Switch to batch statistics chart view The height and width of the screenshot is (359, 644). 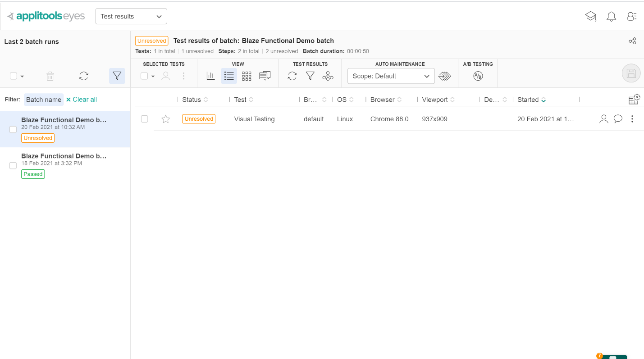click(x=211, y=76)
